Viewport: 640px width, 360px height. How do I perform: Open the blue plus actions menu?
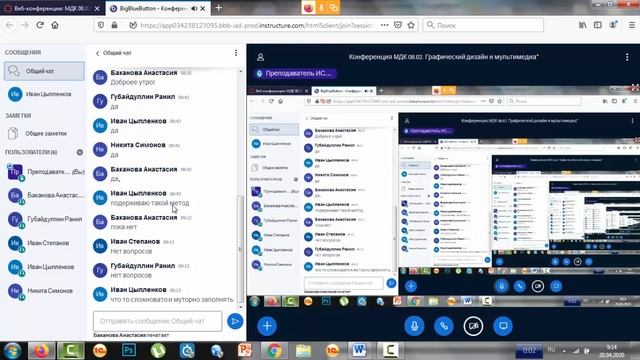coord(267,326)
